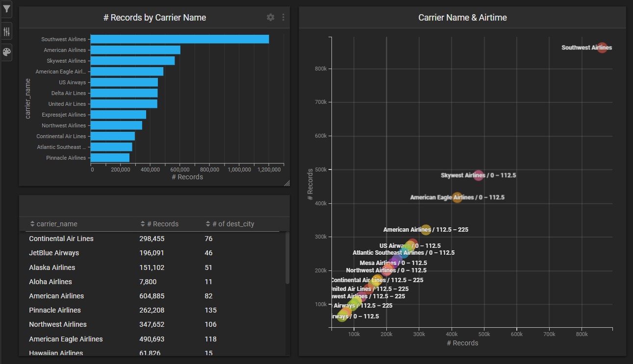633x364 pixels.
Task: Click the Carrier Name & Airtime title
Action: 462,18
